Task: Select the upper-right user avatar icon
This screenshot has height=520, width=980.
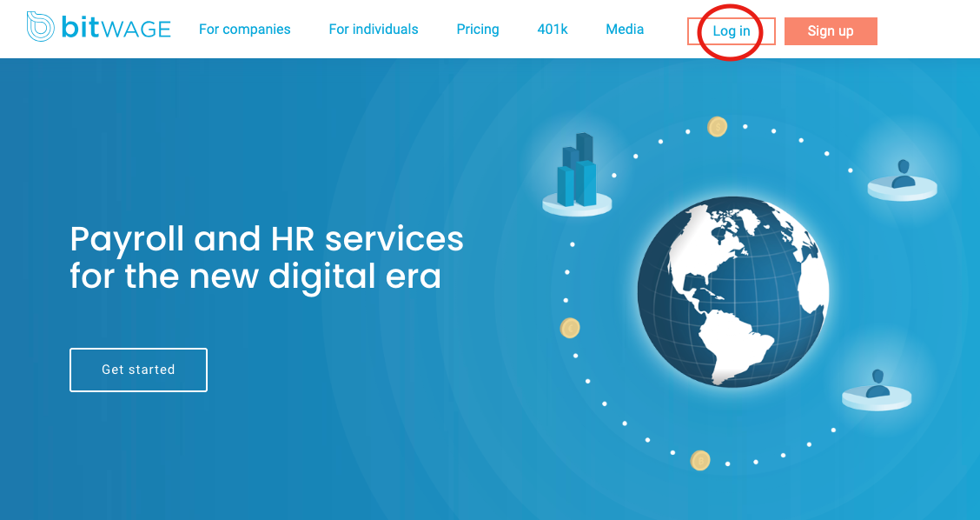Action: click(903, 176)
